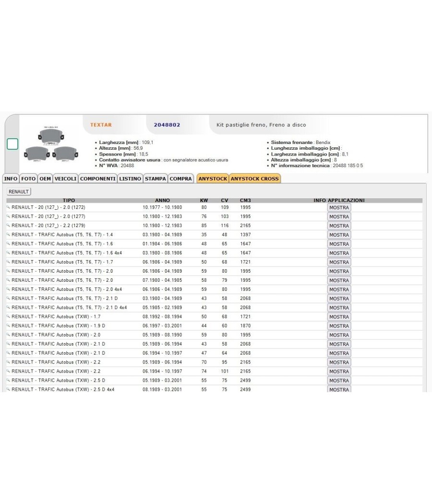Screen dimensions: 432x504
Task: Click MOSTRA for Renault 20 2.0 (1272)
Action: tap(339, 208)
